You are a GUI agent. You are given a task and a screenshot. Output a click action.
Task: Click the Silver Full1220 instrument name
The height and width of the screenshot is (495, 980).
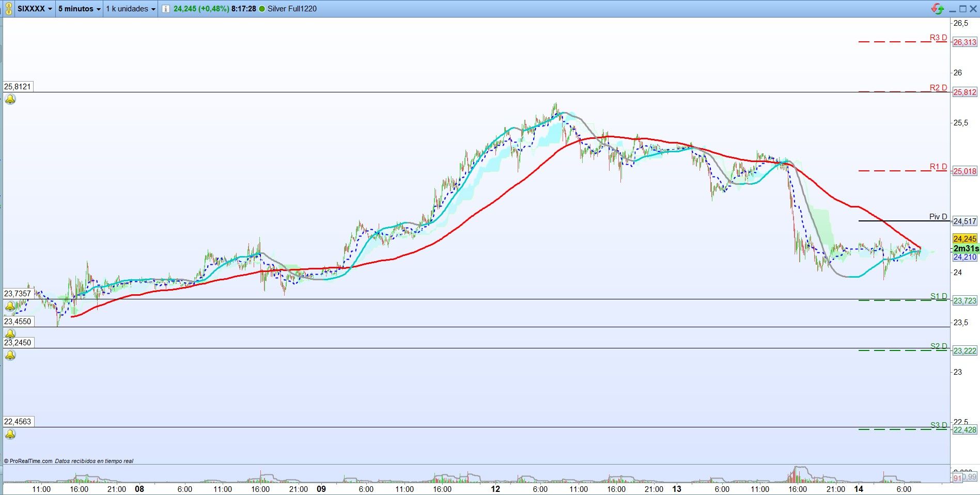(292, 9)
